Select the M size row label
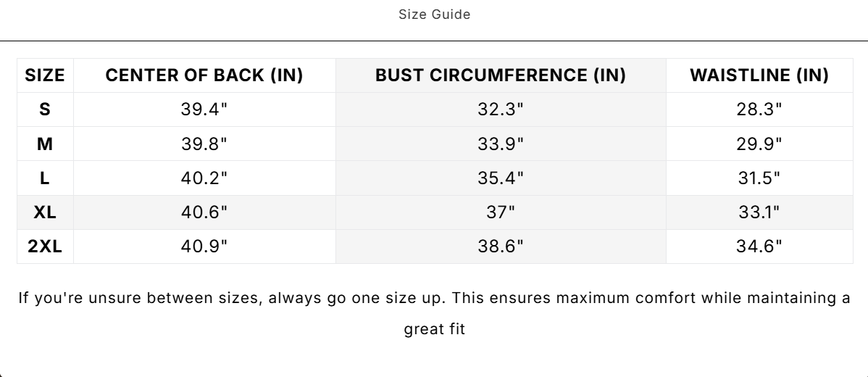Viewport: 868px width, 377px height. (45, 144)
